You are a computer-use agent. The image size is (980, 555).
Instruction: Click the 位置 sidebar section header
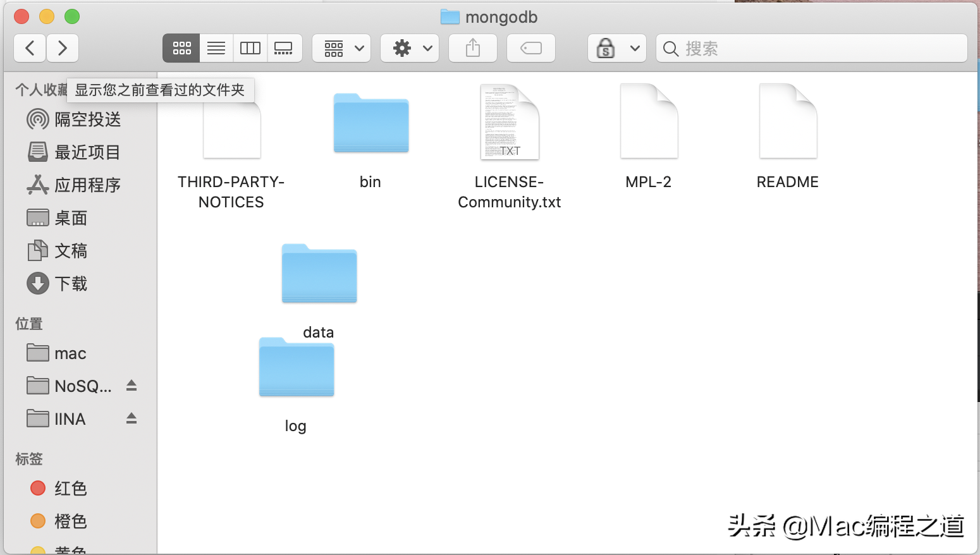(29, 324)
